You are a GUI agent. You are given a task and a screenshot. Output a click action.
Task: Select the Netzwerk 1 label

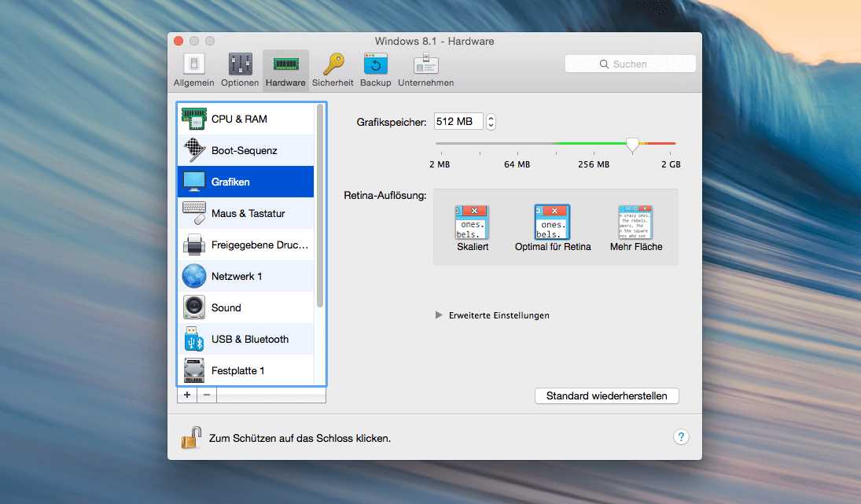(237, 276)
